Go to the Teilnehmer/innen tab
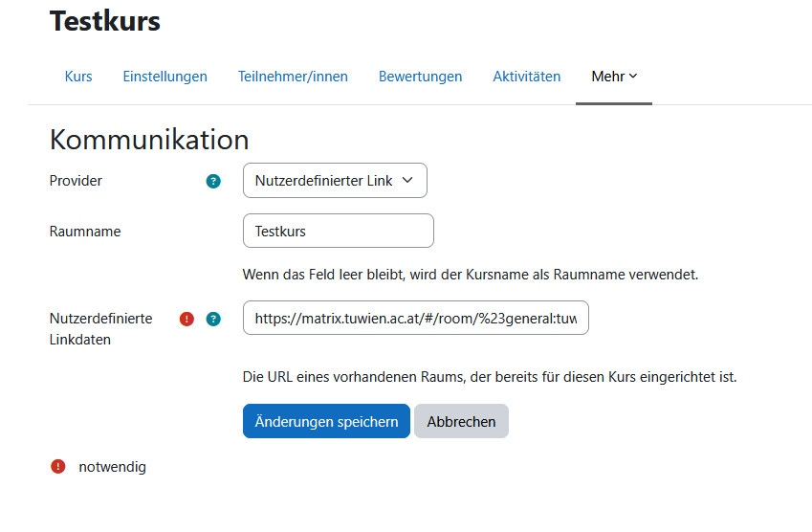This screenshot has width=812, height=532. pos(293,77)
